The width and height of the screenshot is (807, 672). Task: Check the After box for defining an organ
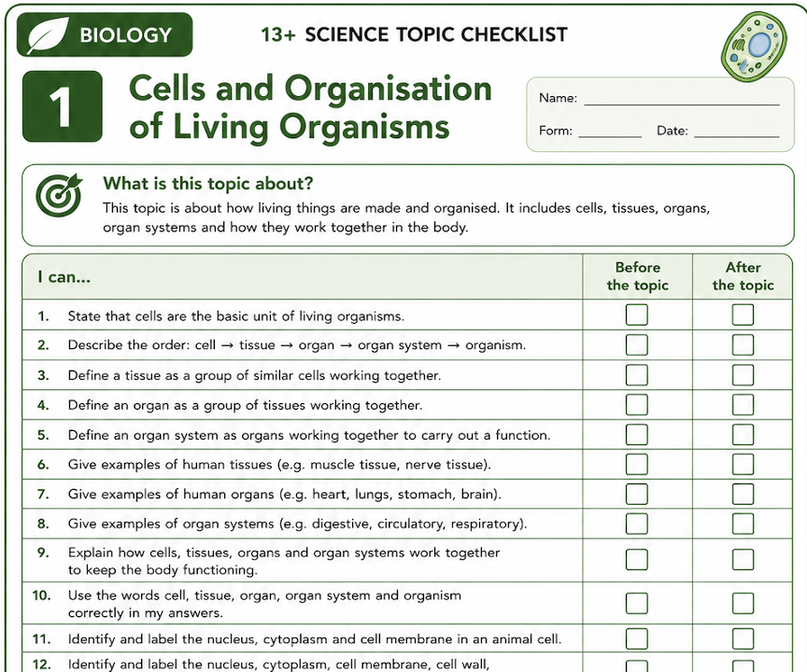pyautogui.click(x=743, y=405)
